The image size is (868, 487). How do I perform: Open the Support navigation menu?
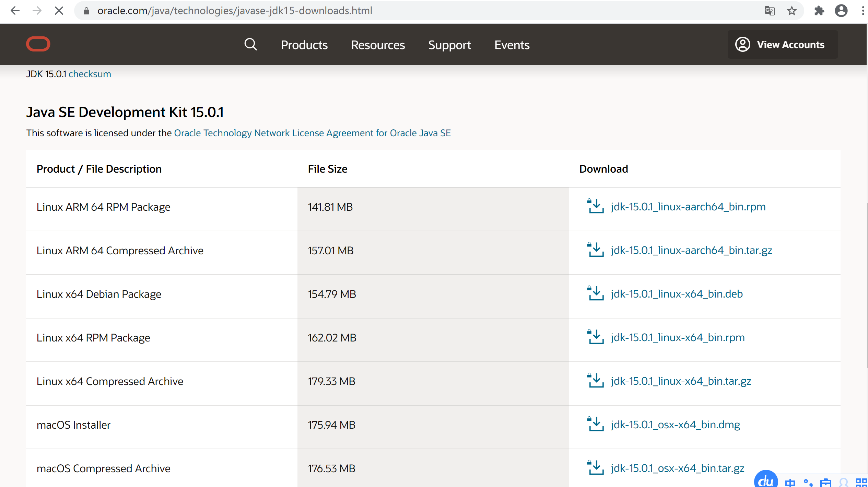[x=449, y=45]
